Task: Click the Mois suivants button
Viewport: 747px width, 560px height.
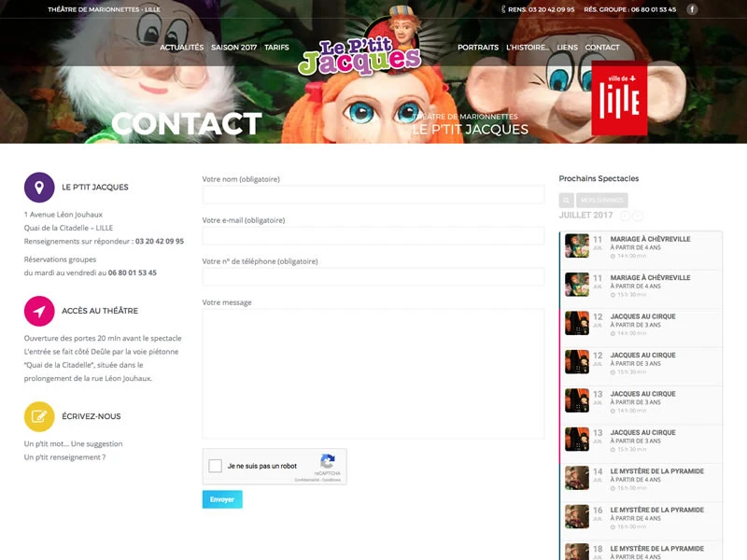Action: pyautogui.click(x=602, y=200)
